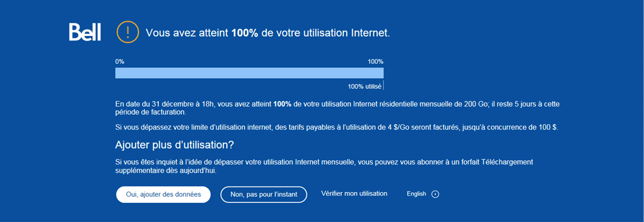Select "Oui, ajouter des données" button
This screenshot has height=222, width=644.
(163, 194)
